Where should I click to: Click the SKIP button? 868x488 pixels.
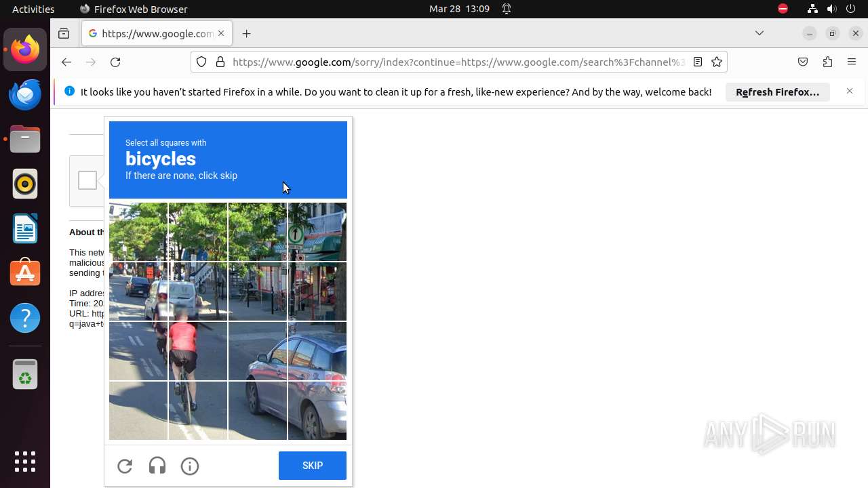(x=313, y=466)
